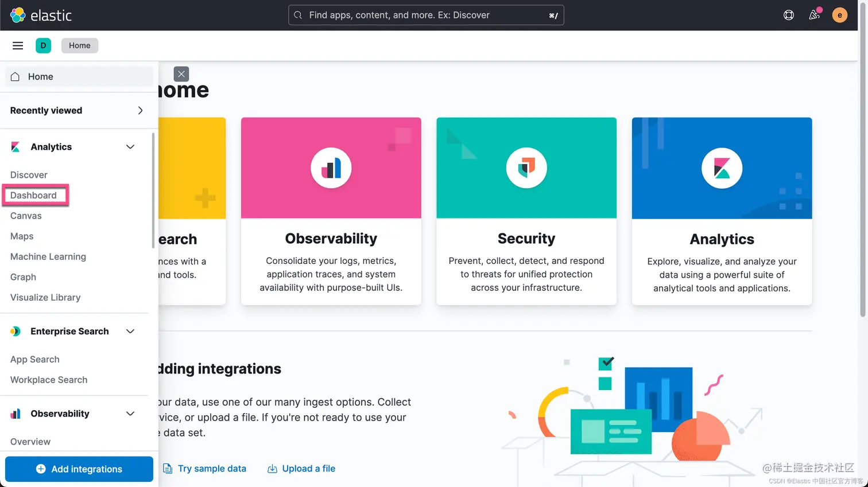
Task: Close the side navigation with X button
Action: coord(181,74)
